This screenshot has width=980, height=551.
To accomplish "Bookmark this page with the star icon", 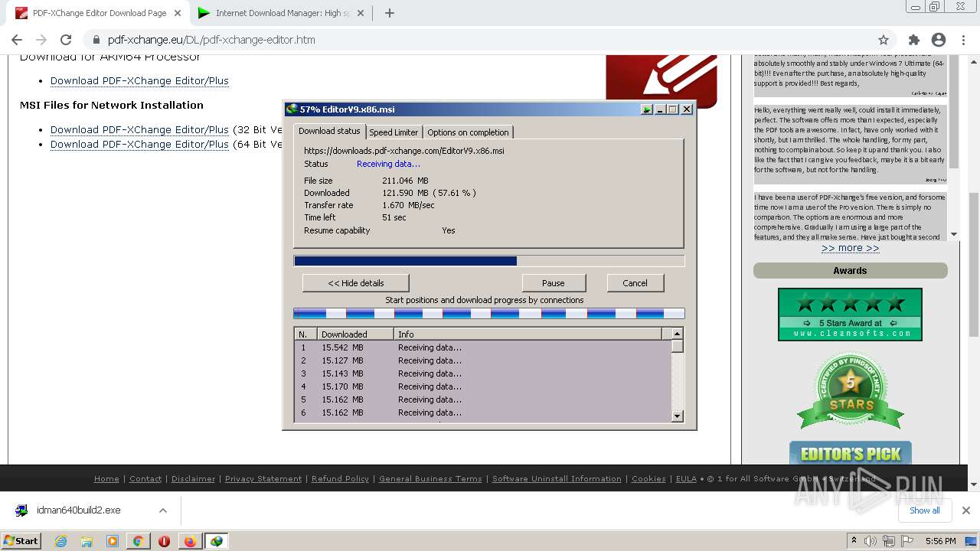I will (884, 40).
